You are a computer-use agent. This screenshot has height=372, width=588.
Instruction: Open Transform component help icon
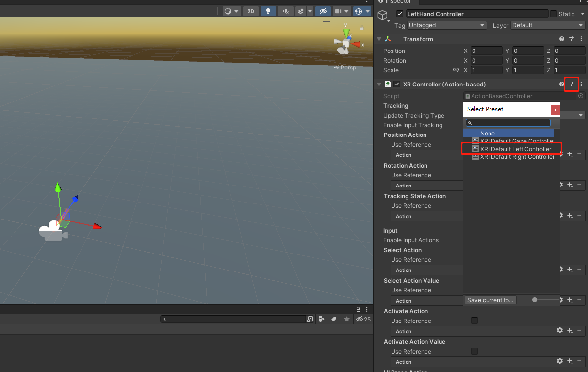[x=562, y=39]
